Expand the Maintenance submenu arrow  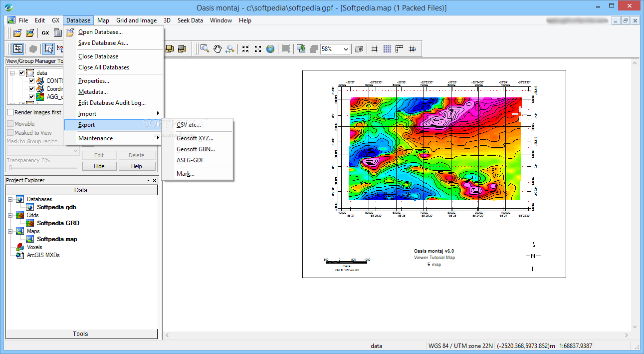pyautogui.click(x=158, y=138)
